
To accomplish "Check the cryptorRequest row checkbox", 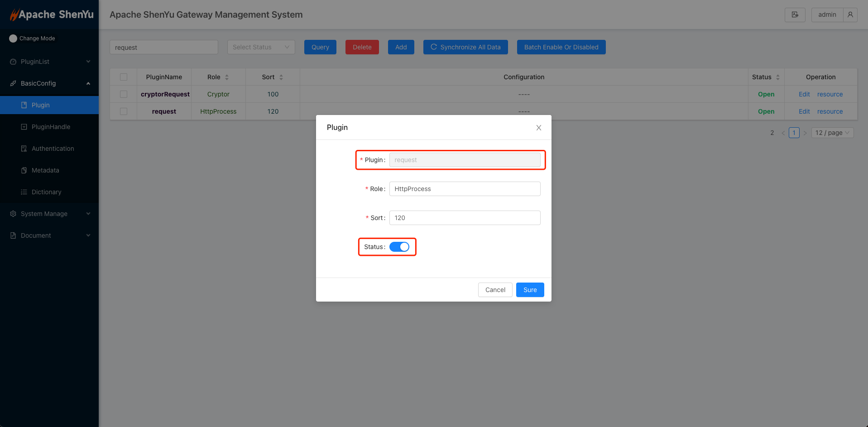I will coord(124,94).
